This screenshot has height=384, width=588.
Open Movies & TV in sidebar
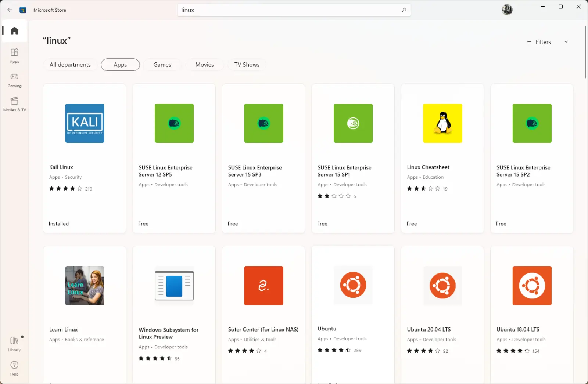pyautogui.click(x=14, y=104)
